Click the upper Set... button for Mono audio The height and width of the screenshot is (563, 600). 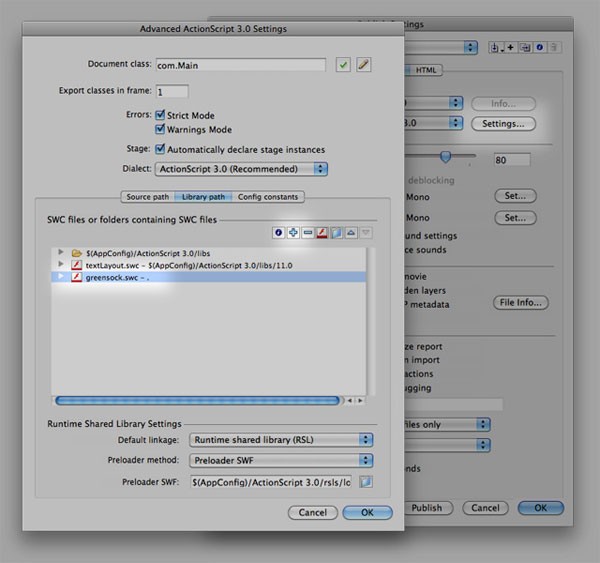515,196
